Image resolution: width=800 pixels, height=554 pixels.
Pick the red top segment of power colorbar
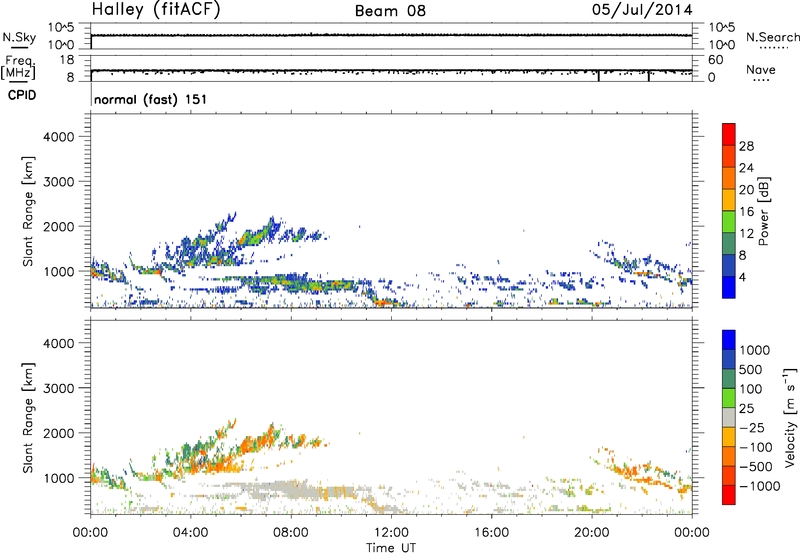click(x=729, y=135)
